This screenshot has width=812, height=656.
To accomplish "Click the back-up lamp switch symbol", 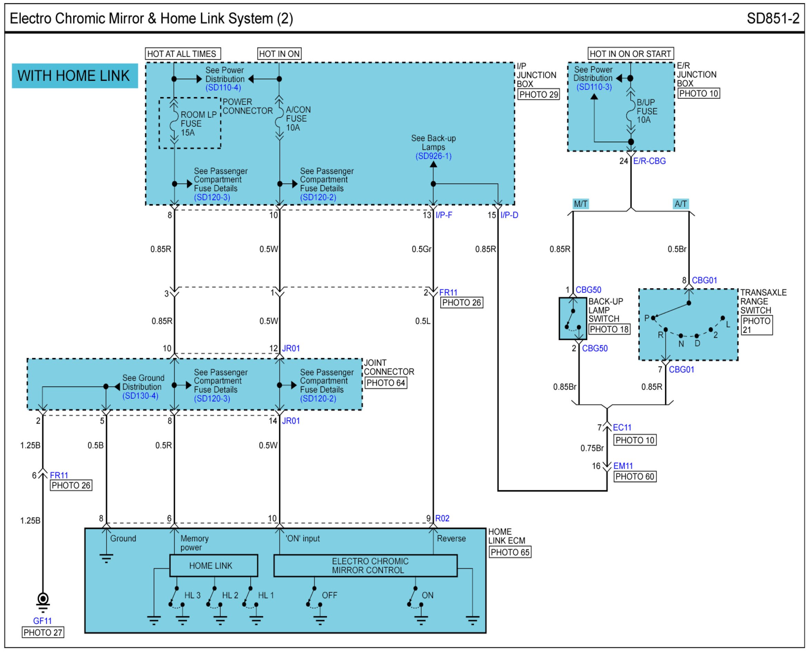I will coord(573,319).
